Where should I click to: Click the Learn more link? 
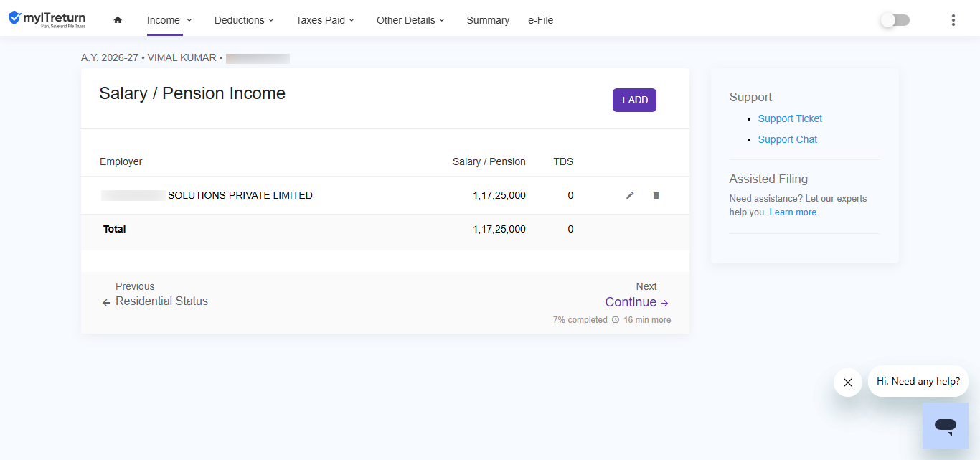coord(793,212)
